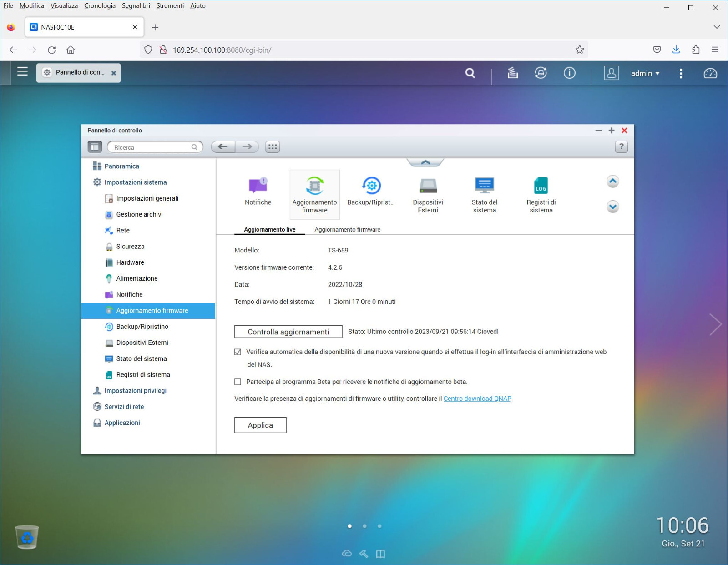Open the Aggiornamento firmware icon in the icon row
The height and width of the screenshot is (565, 728).
(x=315, y=194)
